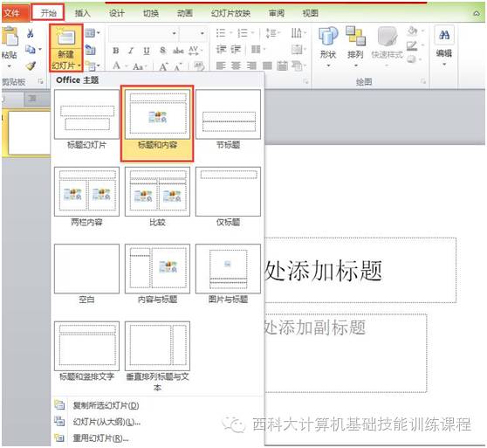
Task: Toggle Underline formatting
Action: (147, 51)
